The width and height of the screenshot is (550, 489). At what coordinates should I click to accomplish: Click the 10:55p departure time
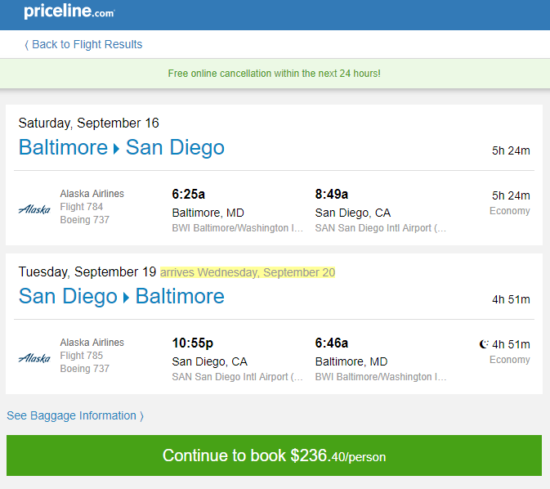(193, 343)
